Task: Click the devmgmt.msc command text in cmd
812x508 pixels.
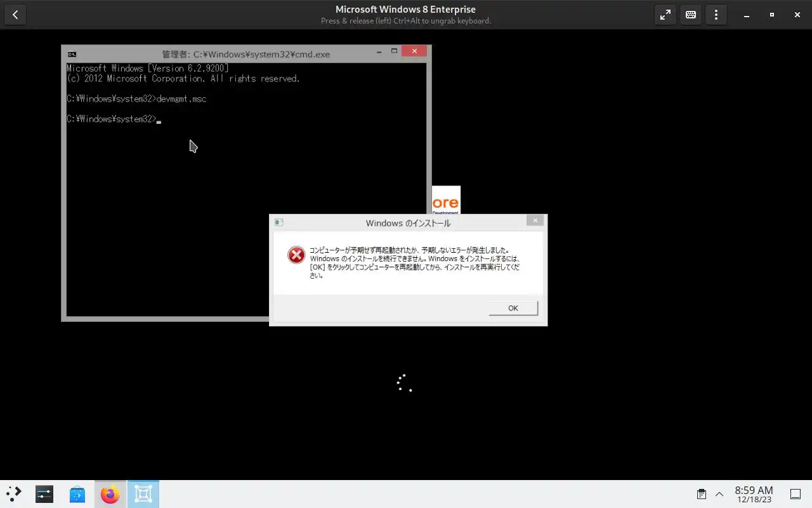Action: tap(181, 99)
